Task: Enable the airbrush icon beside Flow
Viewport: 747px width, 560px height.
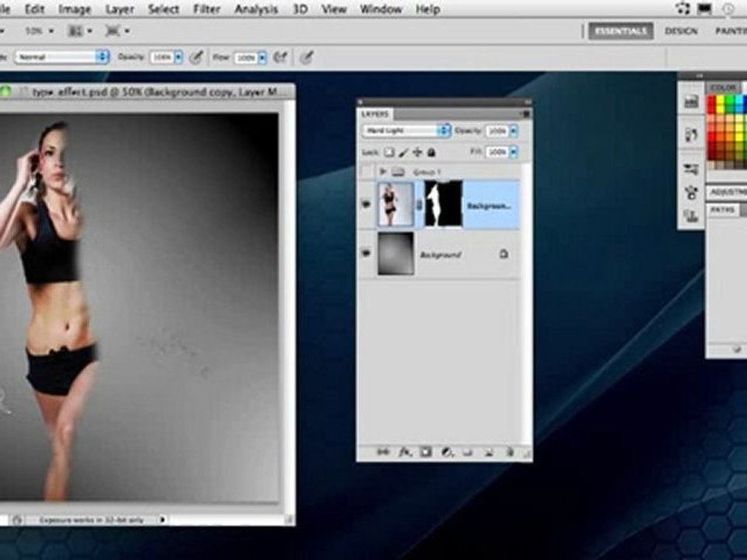Action: [281, 57]
